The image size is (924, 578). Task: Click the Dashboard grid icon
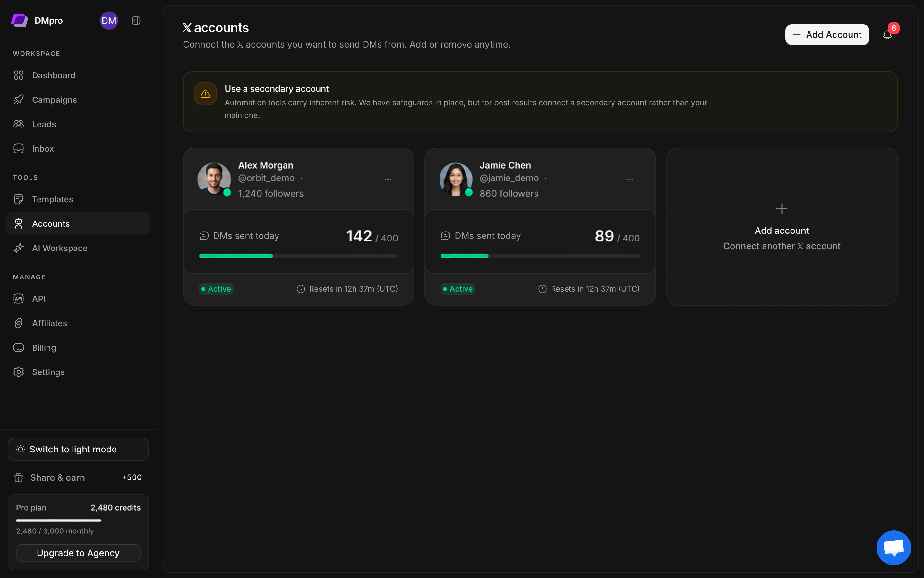point(18,75)
